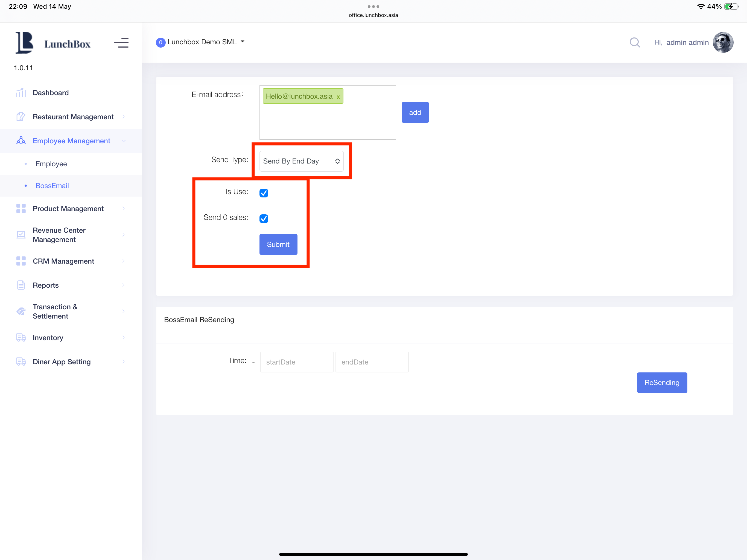Expand the Inventory chevron
This screenshot has width=747, height=560.
(x=124, y=338)
